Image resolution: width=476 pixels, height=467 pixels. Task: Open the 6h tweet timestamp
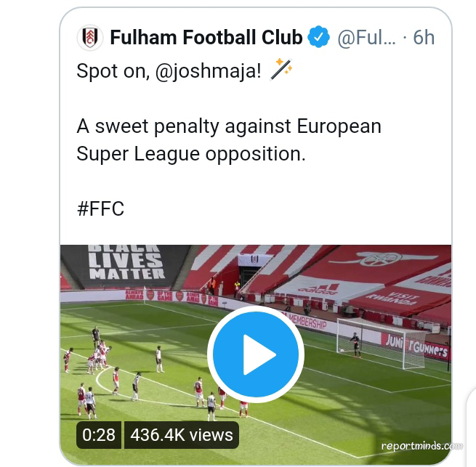(x=424, y=37)
